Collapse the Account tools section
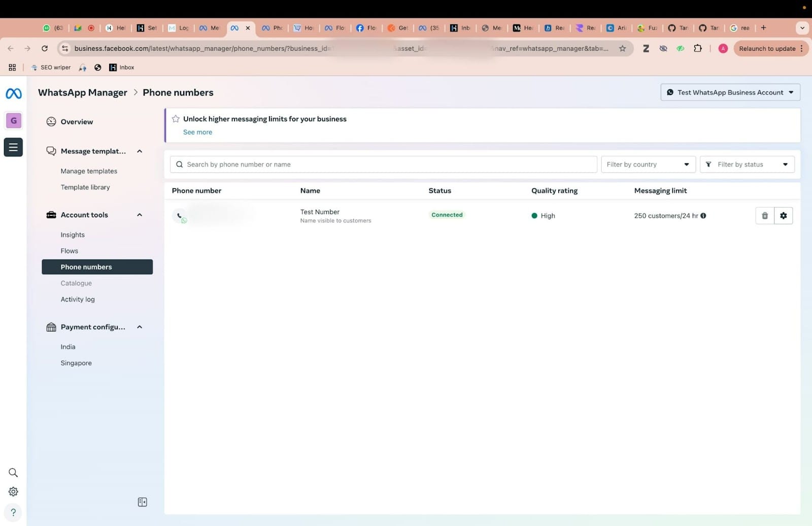The width and height of the screenshot is (812, 526). [x=140, y=215]
